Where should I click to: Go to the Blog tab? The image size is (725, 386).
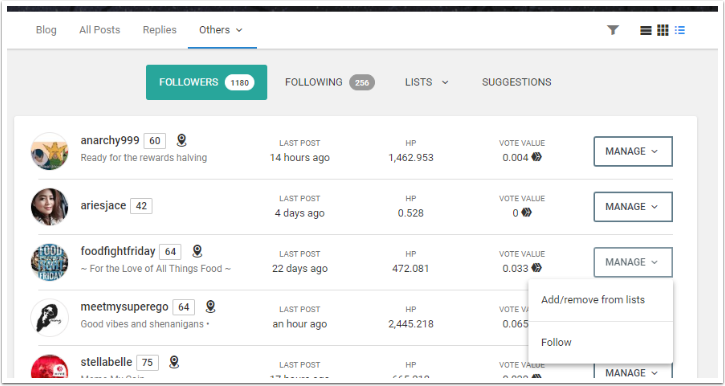(x=46, y=30)
